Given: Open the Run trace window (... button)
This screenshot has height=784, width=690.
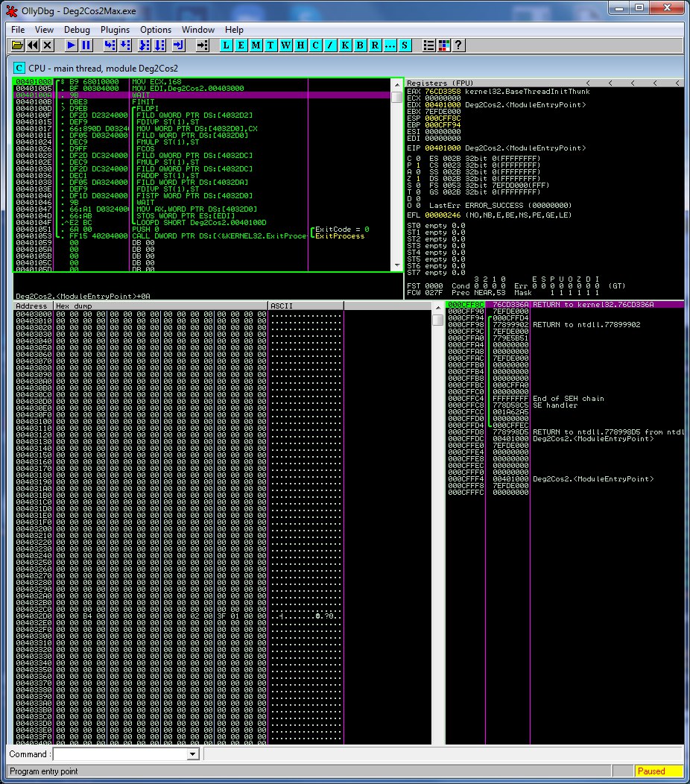Looking at the screenshot, I should point(390,45).
